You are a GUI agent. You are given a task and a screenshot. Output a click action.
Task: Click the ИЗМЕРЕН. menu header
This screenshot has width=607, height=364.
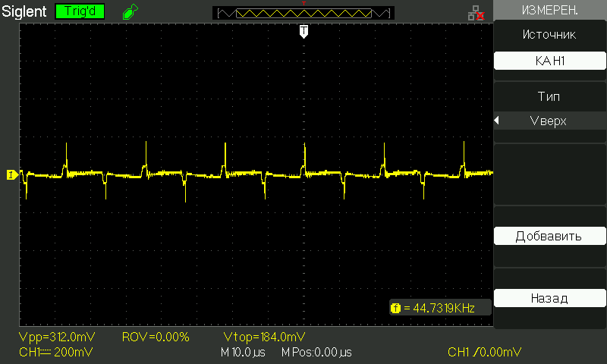point(549,11)
